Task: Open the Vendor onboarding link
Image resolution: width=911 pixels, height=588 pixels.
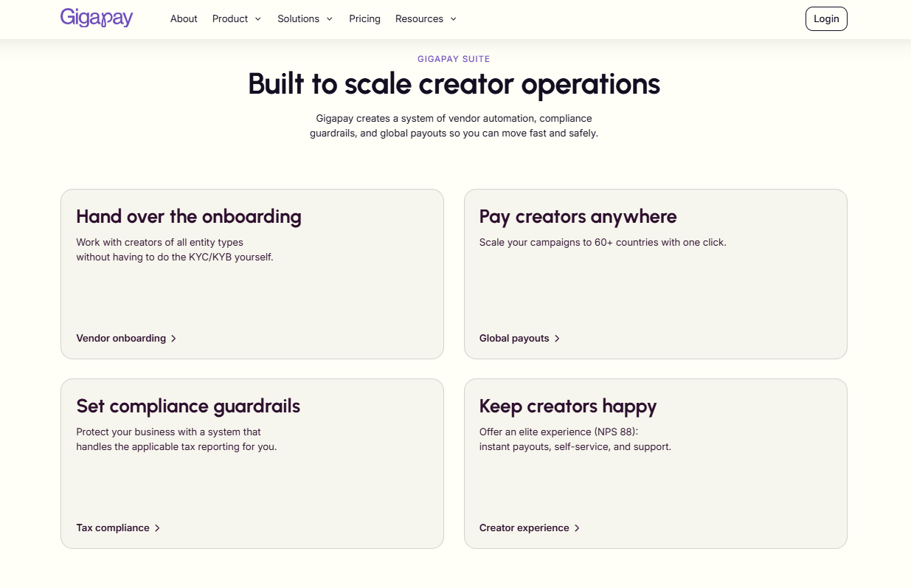Action: [126, 338]
